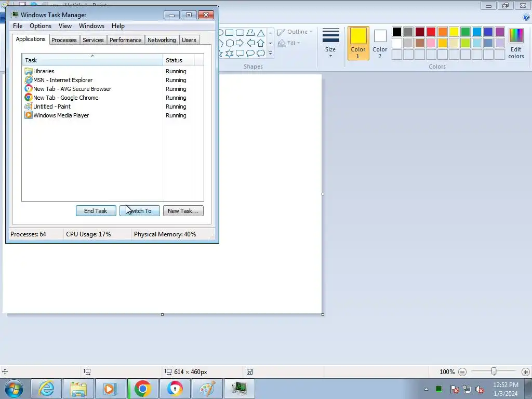Screen dimensions: 532x399
Task: Select the rectangle shape in Paint
Action: 229,33
